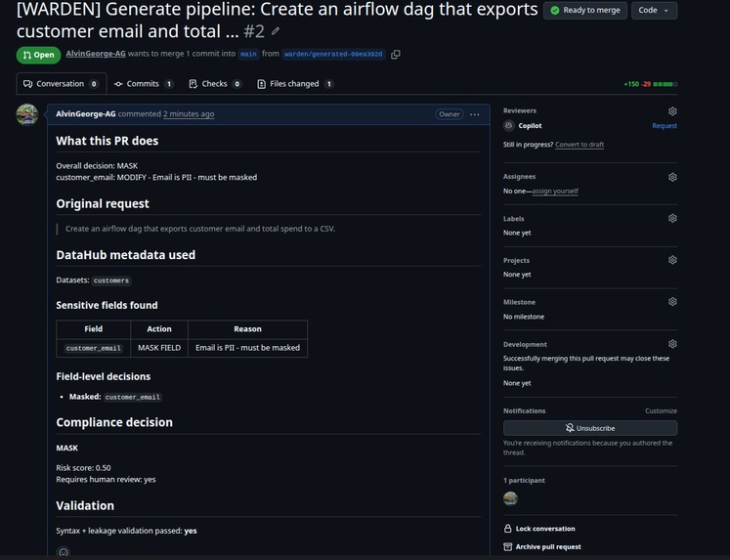This screenshot has height=560, width=730.
Task: Open the Code dropdown button
Action: pyautogui.click(x=654, y=10)
